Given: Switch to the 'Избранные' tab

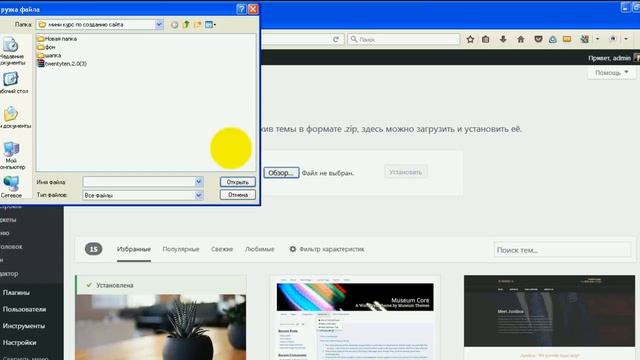Looking at the screenshot, I should pyautogui.click(x=134, y=249).
